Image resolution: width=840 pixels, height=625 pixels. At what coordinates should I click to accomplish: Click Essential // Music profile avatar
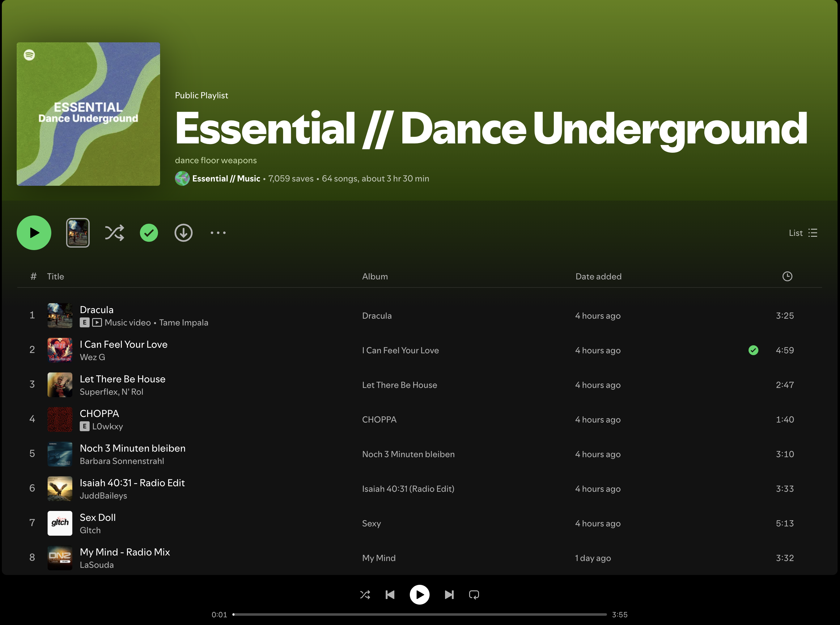pos(182,179)
